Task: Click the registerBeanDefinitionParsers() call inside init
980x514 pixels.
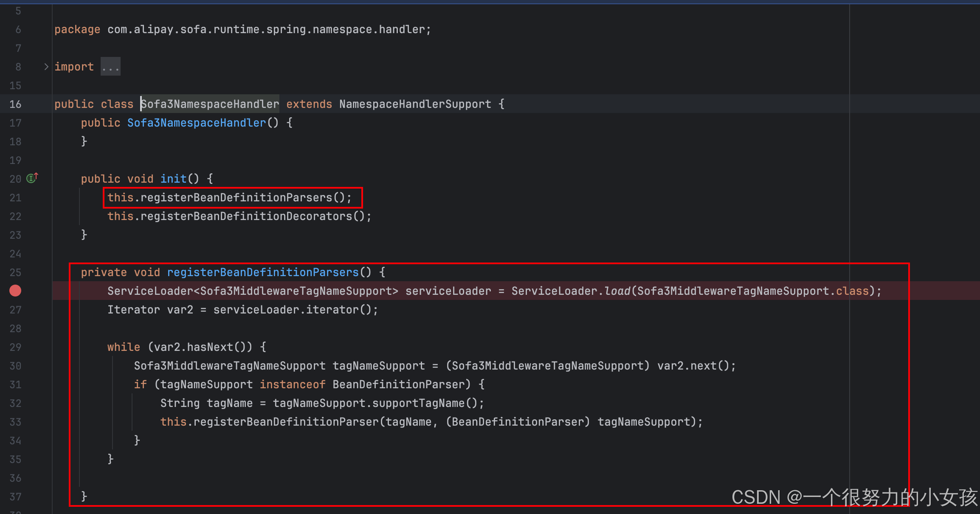Action: (x=236, y=198)
